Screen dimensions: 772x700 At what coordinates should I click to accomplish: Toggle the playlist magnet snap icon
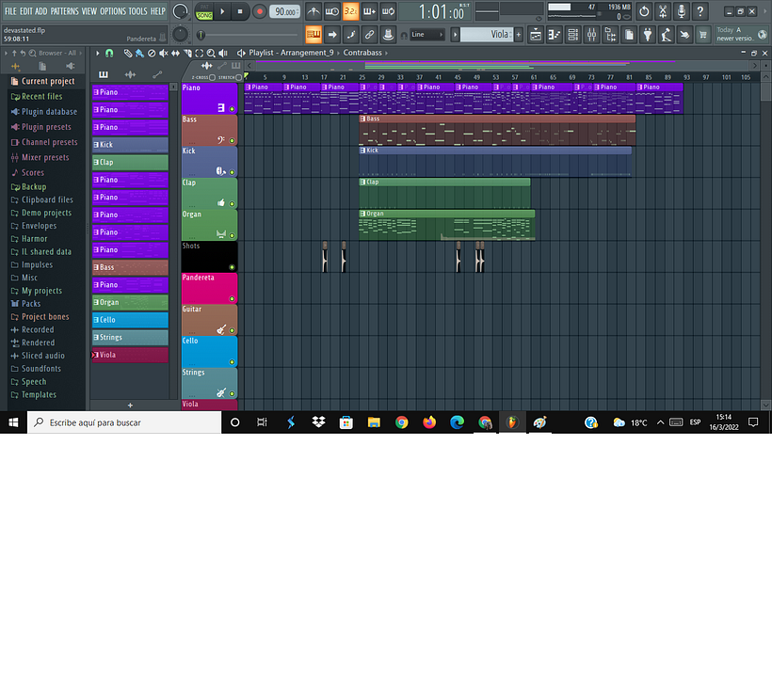click(x=109, y=53)
